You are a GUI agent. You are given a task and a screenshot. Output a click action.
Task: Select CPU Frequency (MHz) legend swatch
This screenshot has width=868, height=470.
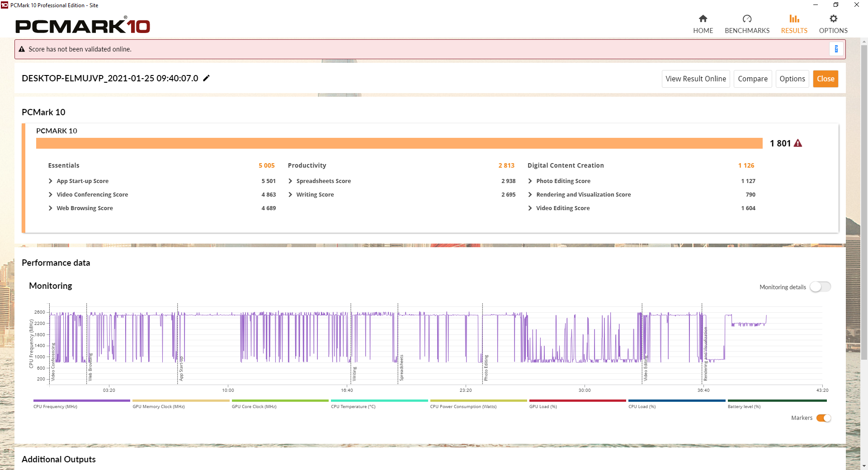pos(82,400)
